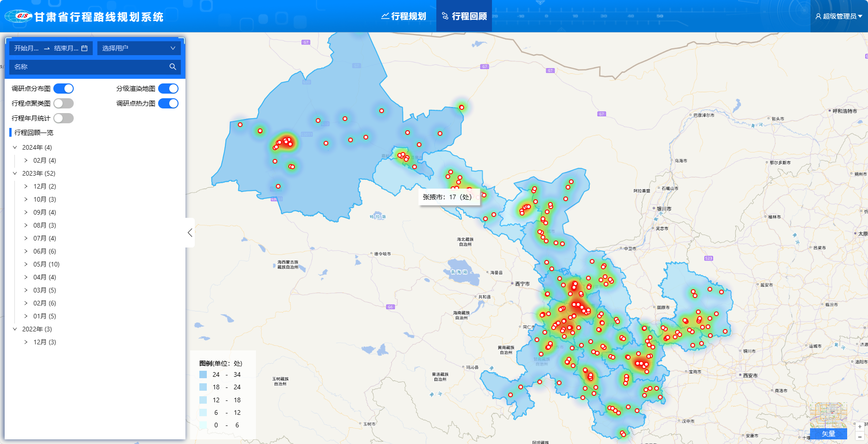
Task: Click 德令哈市 label on map
Action: (x=383, y=254)
